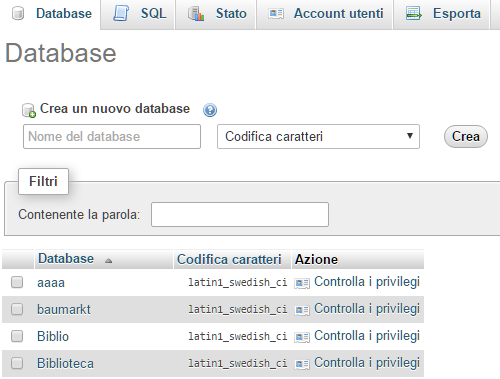Open the blue help question mark icon
The image size is (500, 379).
point(210,110)
